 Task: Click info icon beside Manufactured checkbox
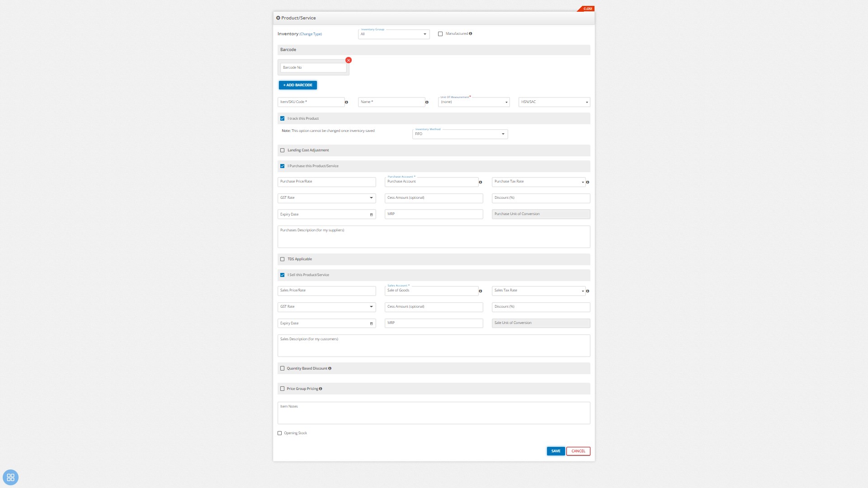coord(471,34)
